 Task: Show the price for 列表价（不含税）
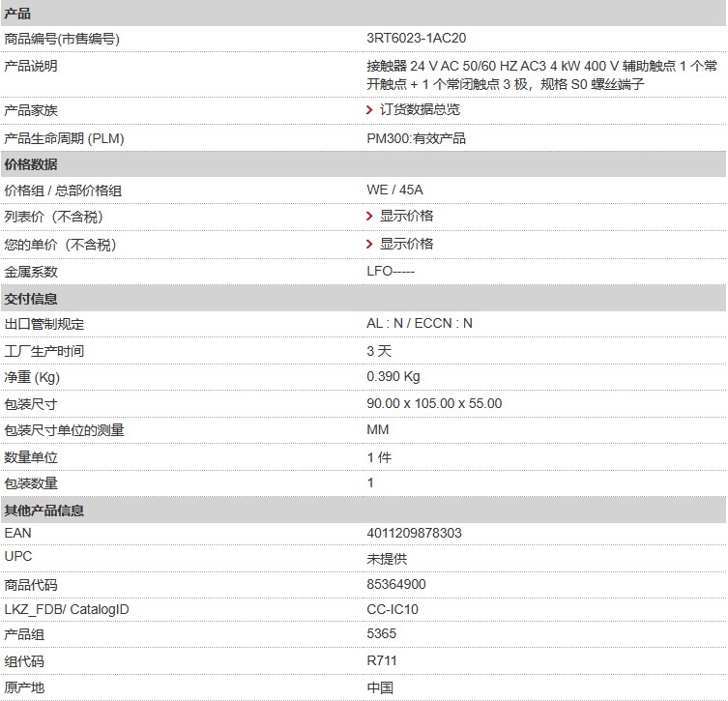406,216
